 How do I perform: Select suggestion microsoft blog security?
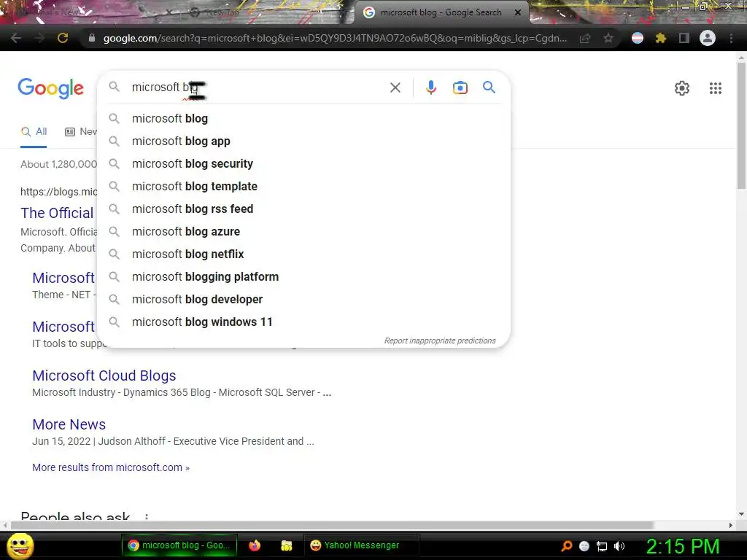click(303, 164)
